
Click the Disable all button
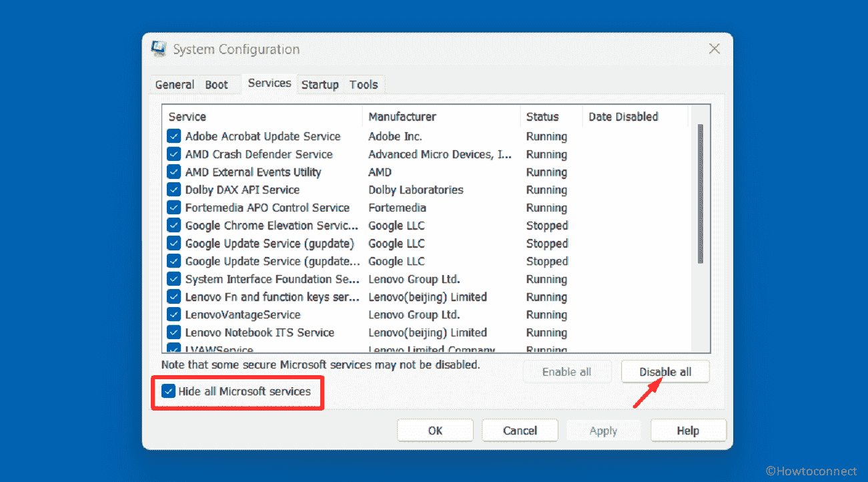(665, 372)
